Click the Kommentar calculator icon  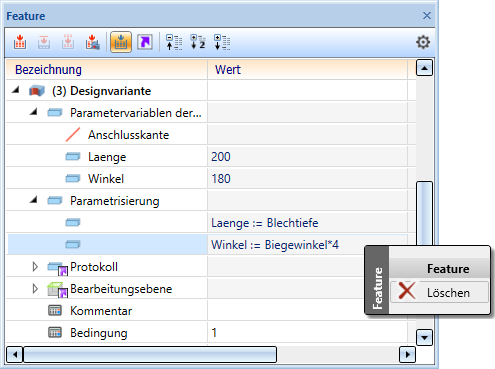tap(55, 311)
